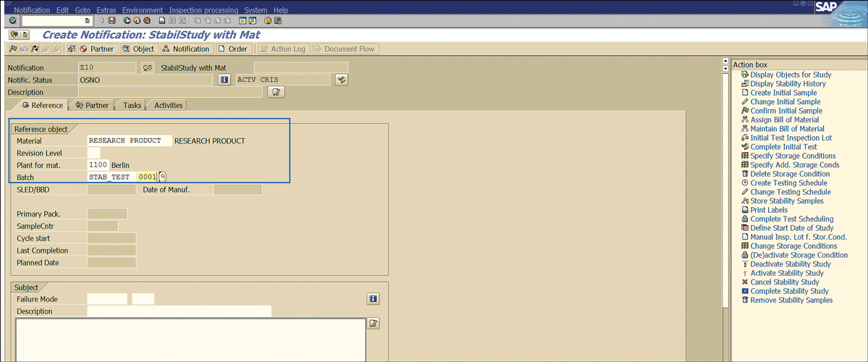This screenshot has height=362, width=868.
Task: Switch to the Activities tab
Action: tap(168, 105)
